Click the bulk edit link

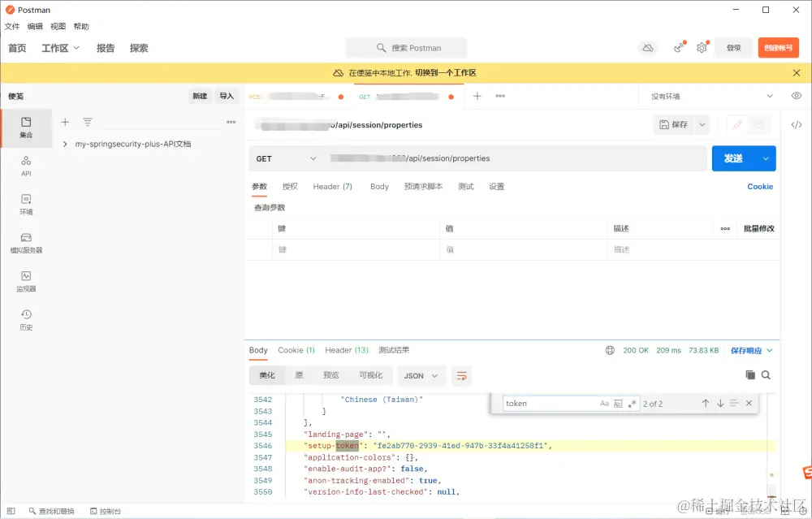point(758,228)
